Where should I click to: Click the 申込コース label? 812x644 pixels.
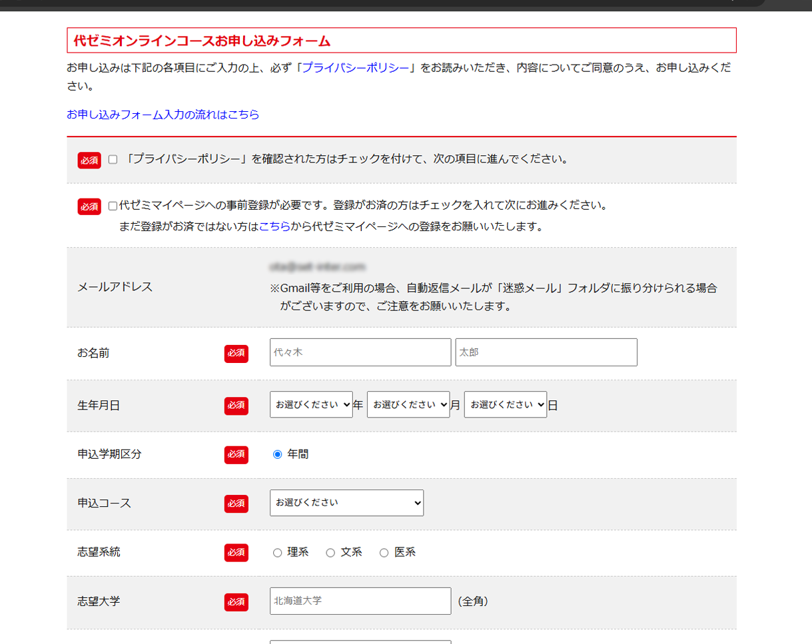click(x=104, y=503)
